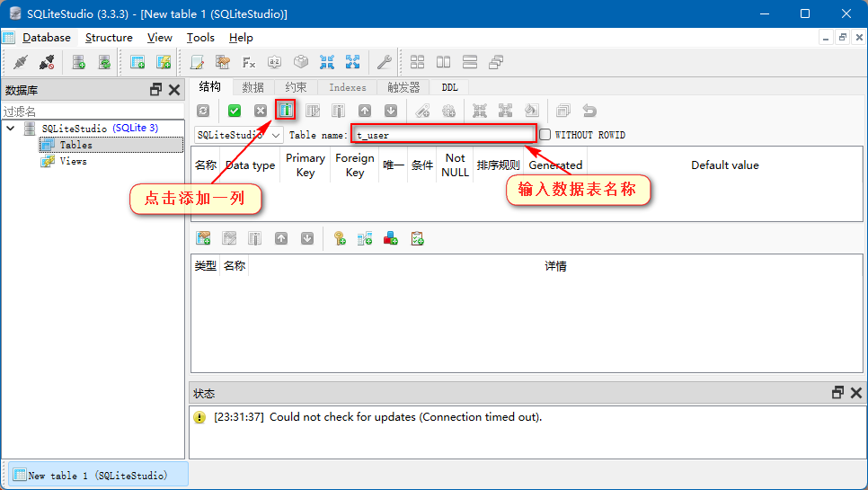The image size is (868, 490).
Task: Open the collations editor a-z icon
Action: [275, 62]
